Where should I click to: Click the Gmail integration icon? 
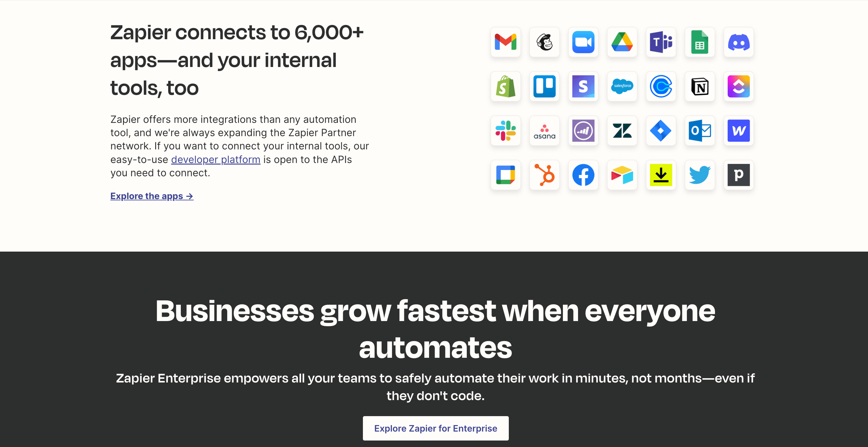pos(505,42)
